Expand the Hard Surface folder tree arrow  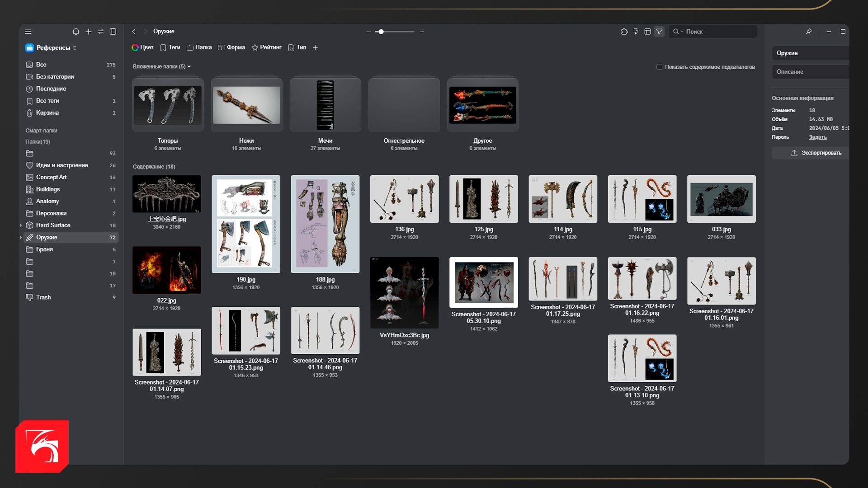click(x=21, y=225)
